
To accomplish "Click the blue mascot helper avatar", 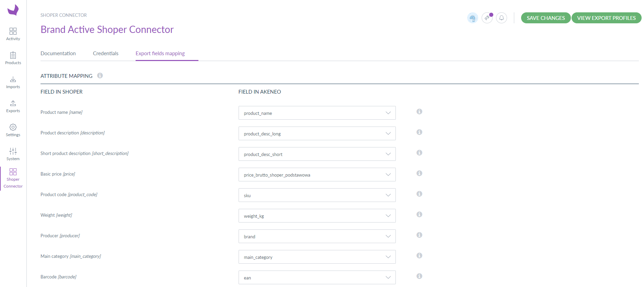I will (x=472, y=18).
